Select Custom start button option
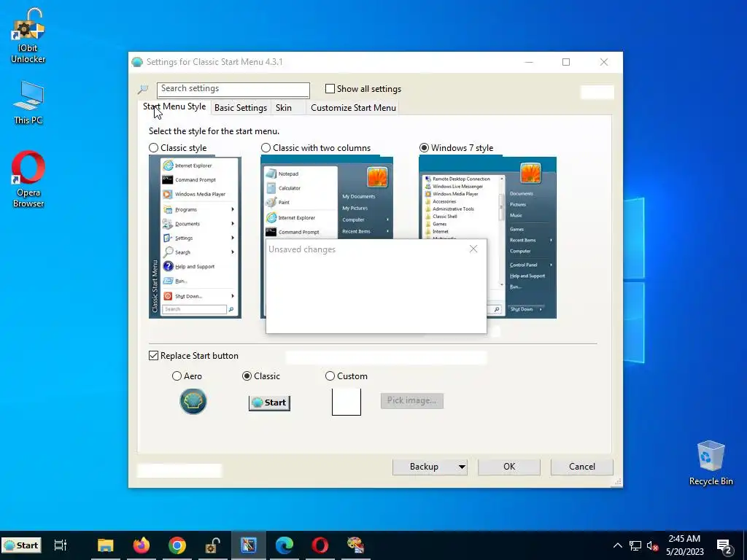 click(x=330, y=376)
